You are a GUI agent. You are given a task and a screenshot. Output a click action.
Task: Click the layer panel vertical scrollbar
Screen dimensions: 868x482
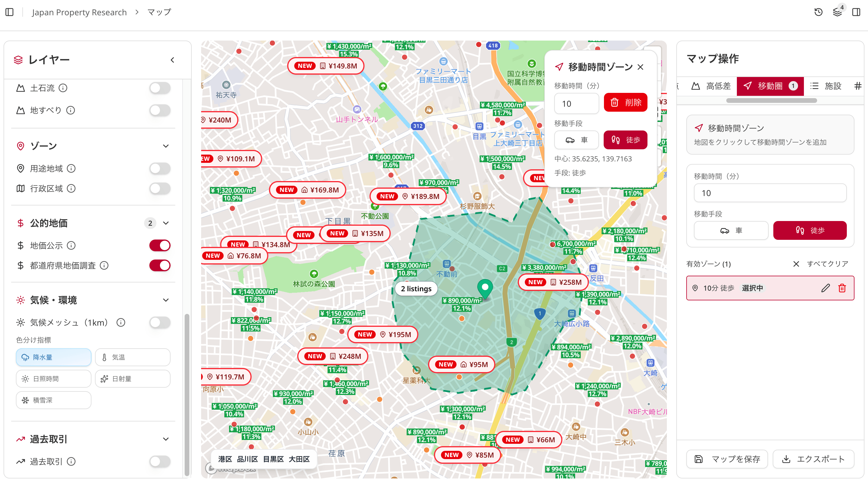(186, 394)
